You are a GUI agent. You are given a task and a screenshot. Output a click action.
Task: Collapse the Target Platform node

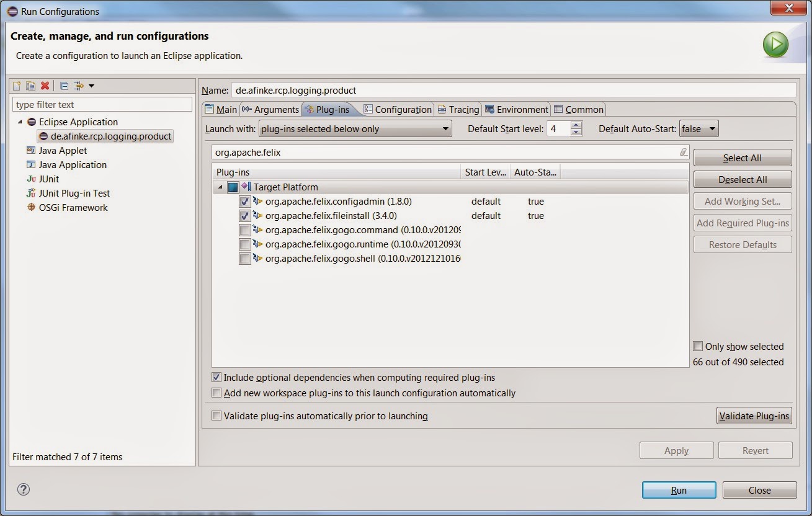[x=220, y=187]
